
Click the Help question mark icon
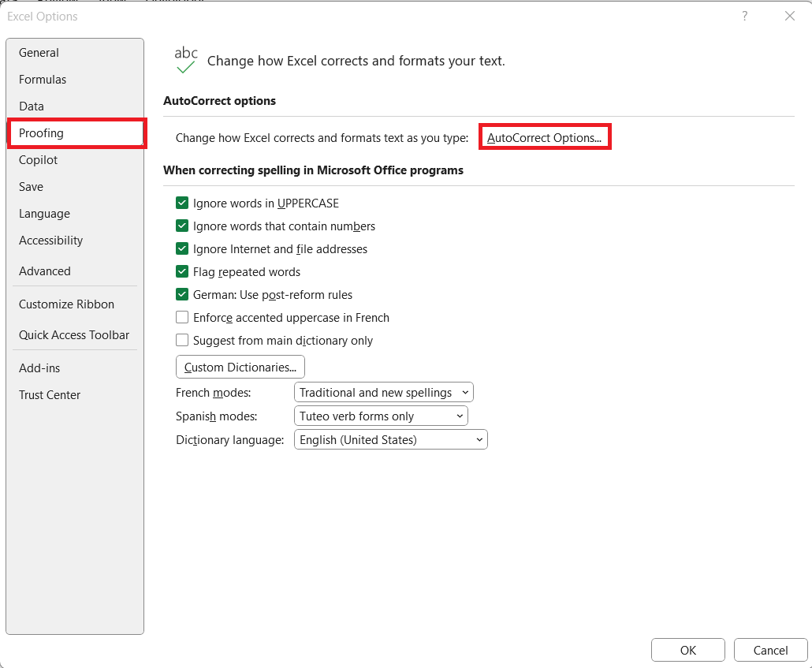tap(745, 16)
